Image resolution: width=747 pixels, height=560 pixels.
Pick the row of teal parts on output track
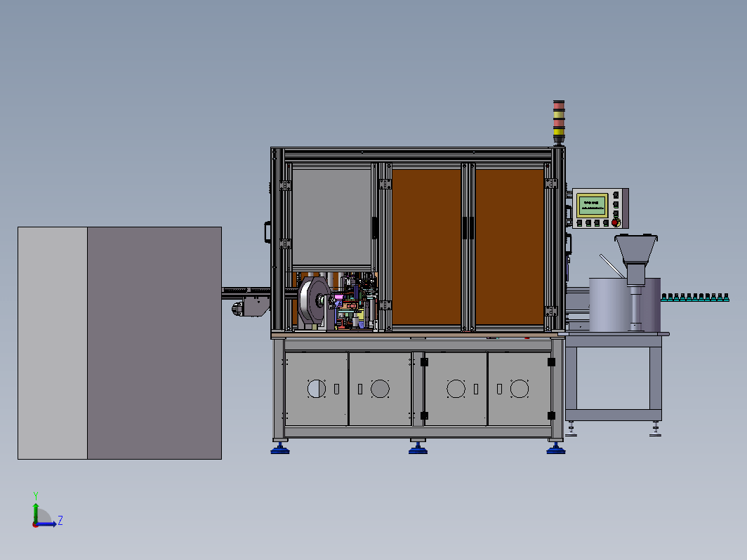point(695,298)
